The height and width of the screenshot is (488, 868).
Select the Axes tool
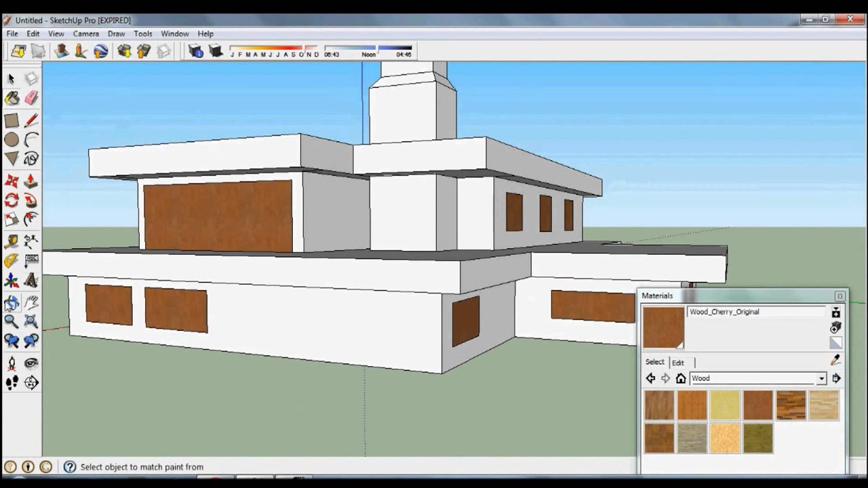pyautogui.click(x=12, y=281)
